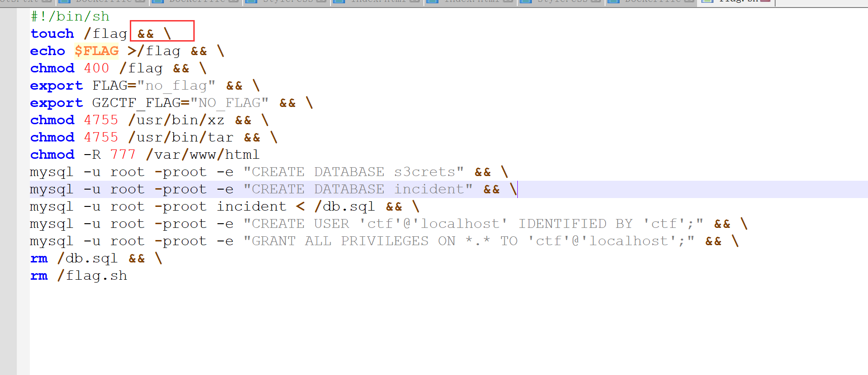Click the 'echo' command keyword
This screenshot has width=868, height=375.
(x=48, y=51)
